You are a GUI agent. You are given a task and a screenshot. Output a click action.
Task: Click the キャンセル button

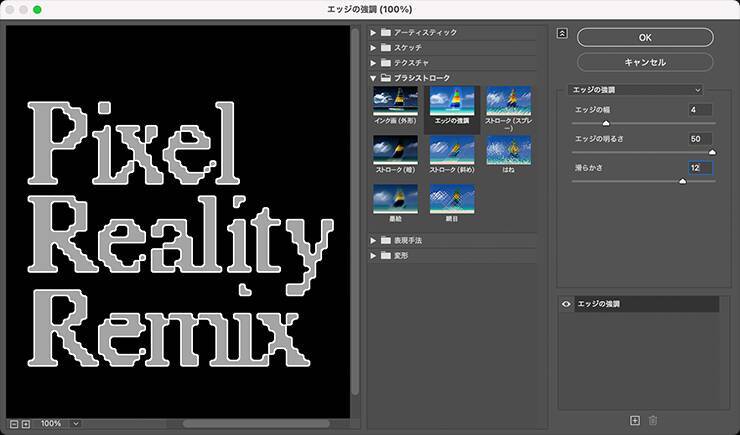pos(645,62)
